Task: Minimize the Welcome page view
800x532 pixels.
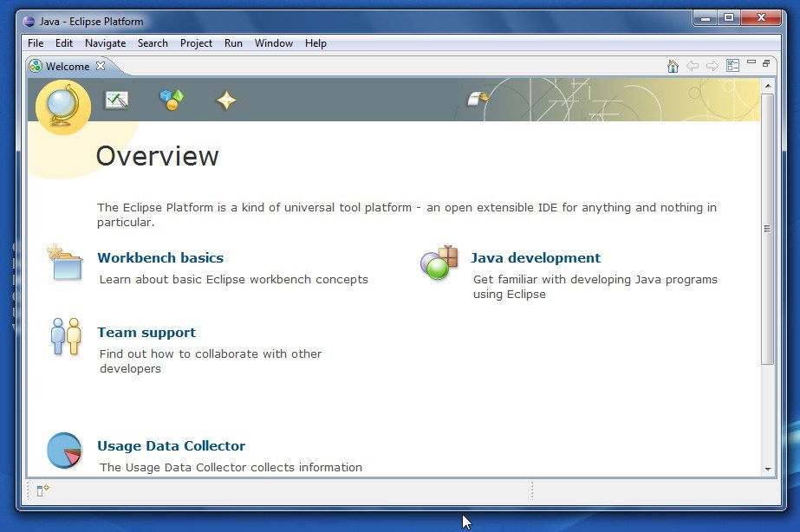Action: point(750,63)
